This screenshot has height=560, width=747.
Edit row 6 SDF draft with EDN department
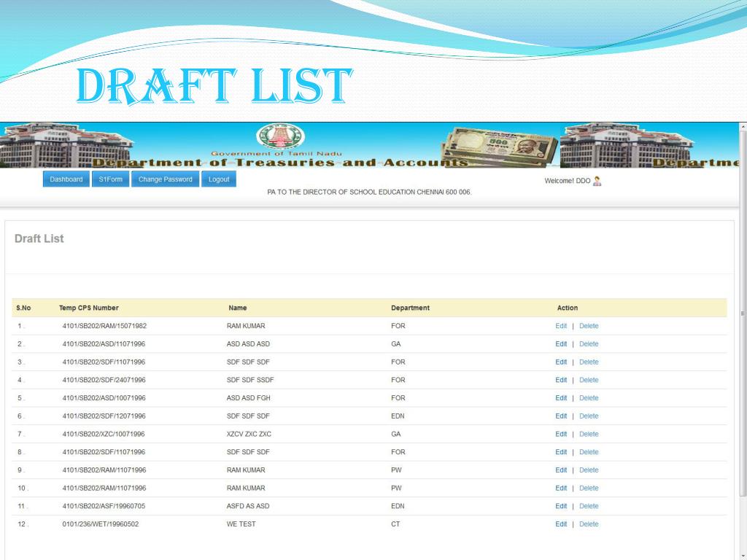coord(561,416)
